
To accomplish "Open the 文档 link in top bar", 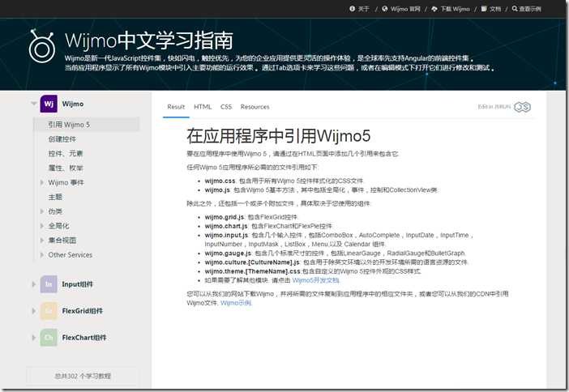I will click(x=495, y=9).
